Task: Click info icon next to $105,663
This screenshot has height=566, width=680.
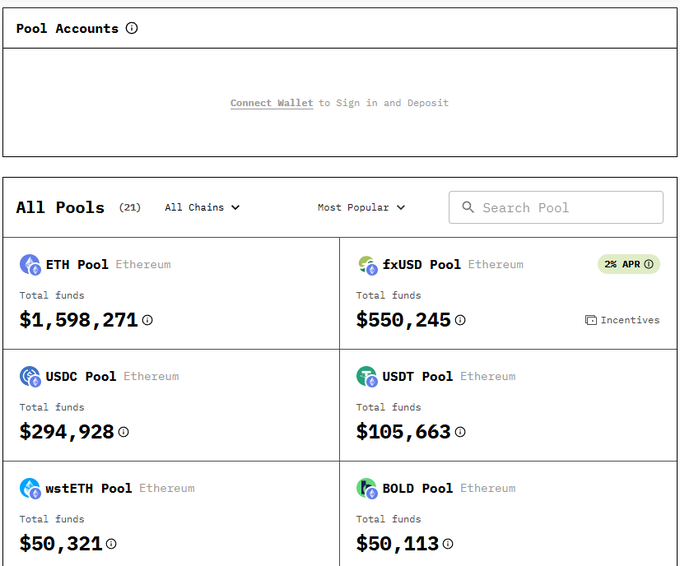Action: [x=460, y=432]
